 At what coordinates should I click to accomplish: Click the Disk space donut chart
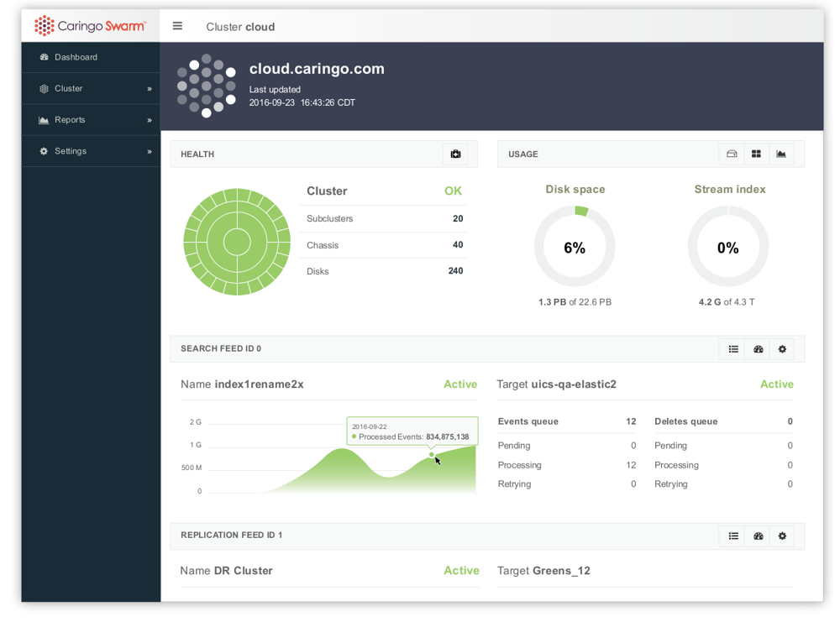[575, 246]
